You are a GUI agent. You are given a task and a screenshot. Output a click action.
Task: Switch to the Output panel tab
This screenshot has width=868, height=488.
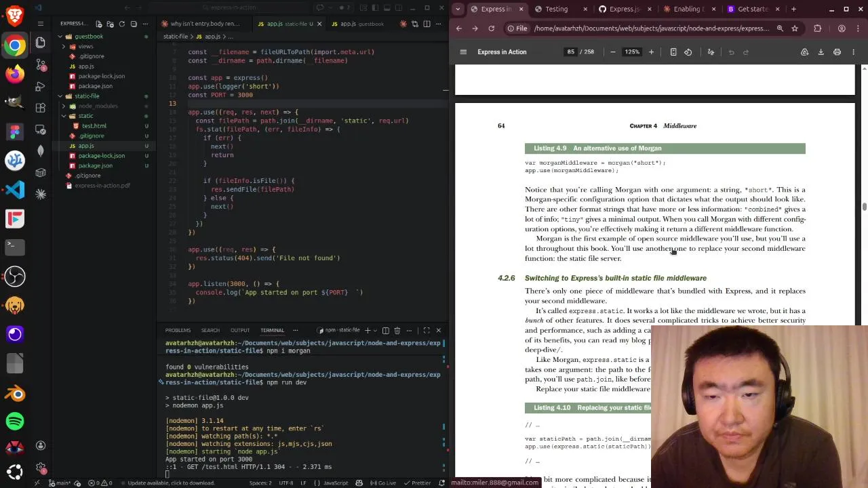click(x=240, y=330)
